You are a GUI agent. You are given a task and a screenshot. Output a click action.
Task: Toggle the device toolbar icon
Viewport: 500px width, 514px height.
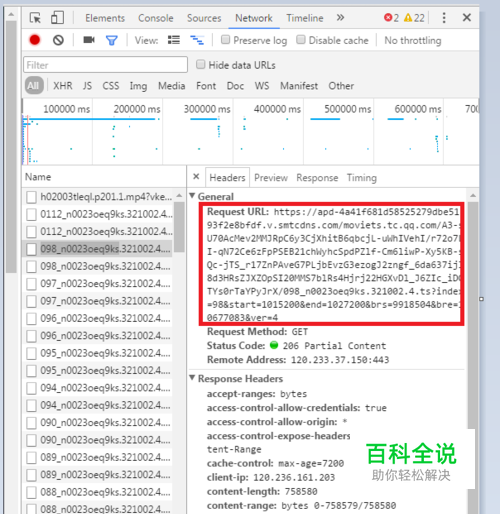tap(57, 18)
